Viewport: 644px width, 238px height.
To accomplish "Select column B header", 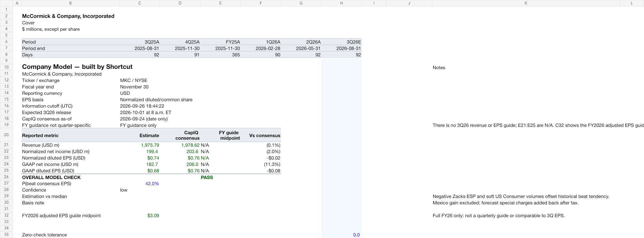I will pyautogui.click(x=70, y=3).
